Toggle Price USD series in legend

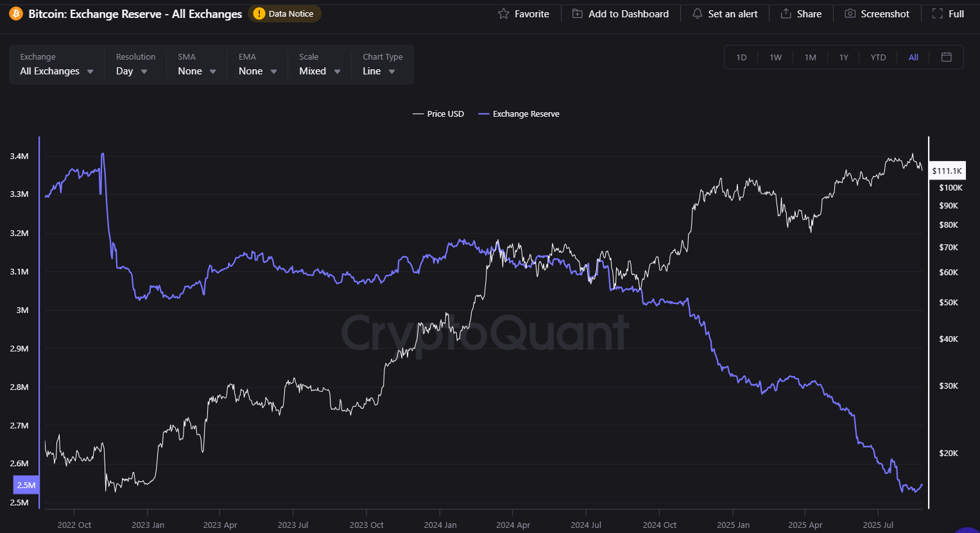[438, 114]
